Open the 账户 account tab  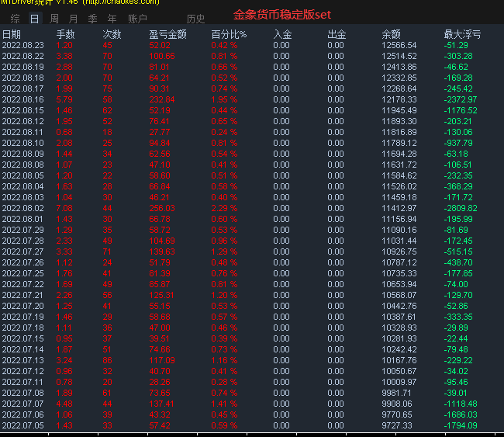(137, 19)
